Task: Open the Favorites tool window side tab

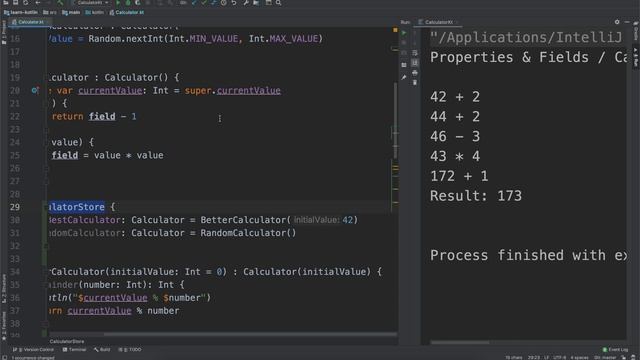Action: coord(4,326)
